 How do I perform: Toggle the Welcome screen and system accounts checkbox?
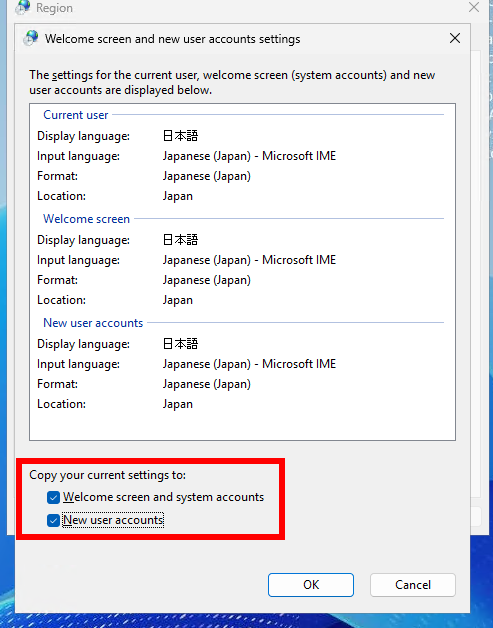pyautogui.click(x=53, y=497)
